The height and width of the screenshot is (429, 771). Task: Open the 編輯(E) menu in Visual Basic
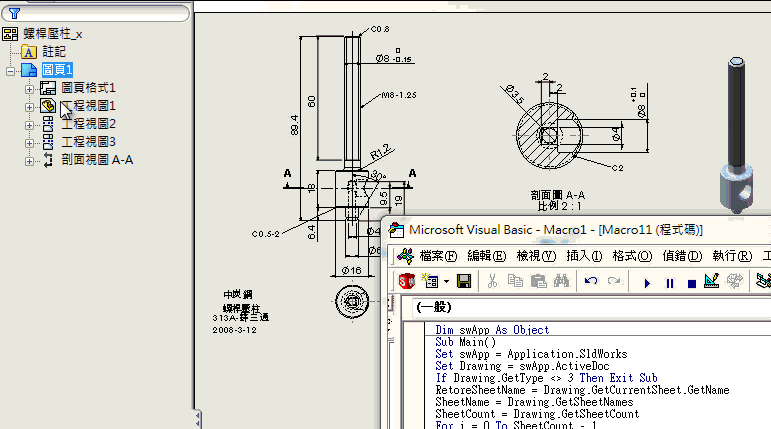pos(486,256)
